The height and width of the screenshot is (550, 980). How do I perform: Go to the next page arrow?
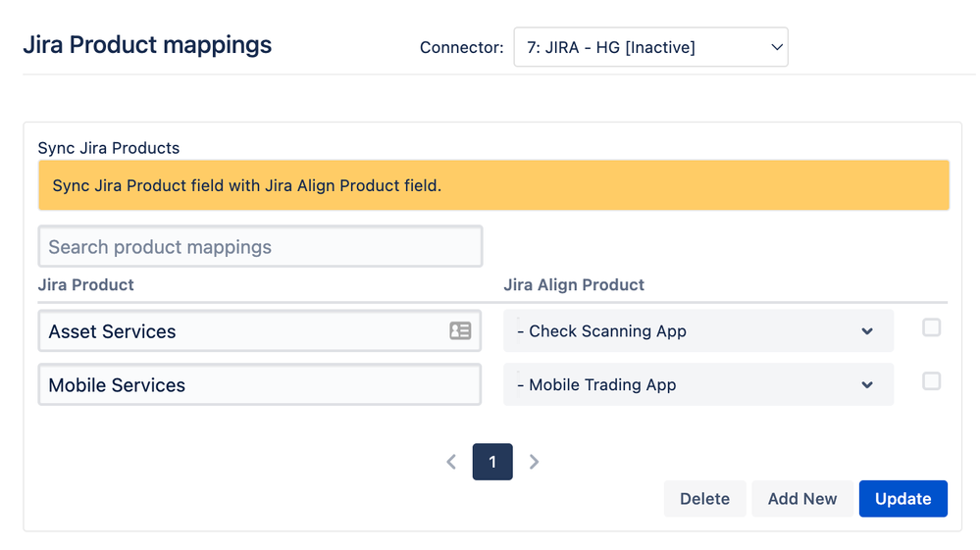[x=534, y=462]
